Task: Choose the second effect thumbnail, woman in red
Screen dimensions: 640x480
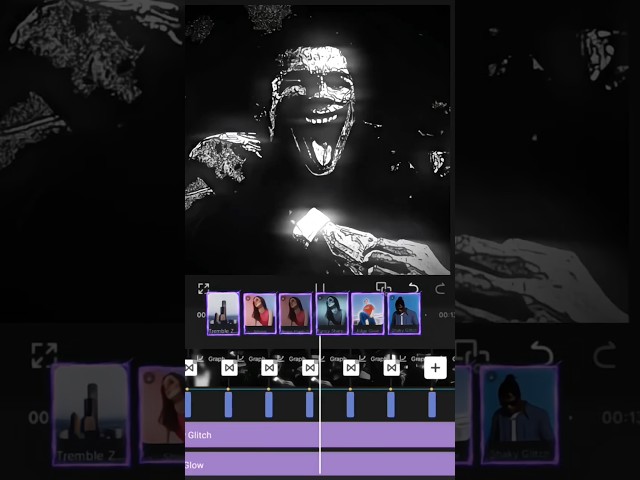Action: click(259, 313)
